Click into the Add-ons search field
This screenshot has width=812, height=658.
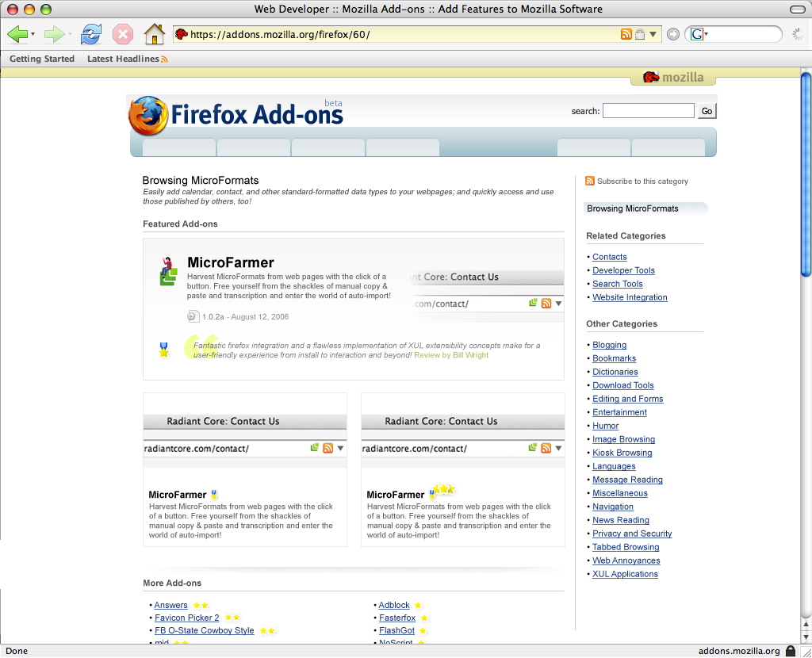coord(649,111)
